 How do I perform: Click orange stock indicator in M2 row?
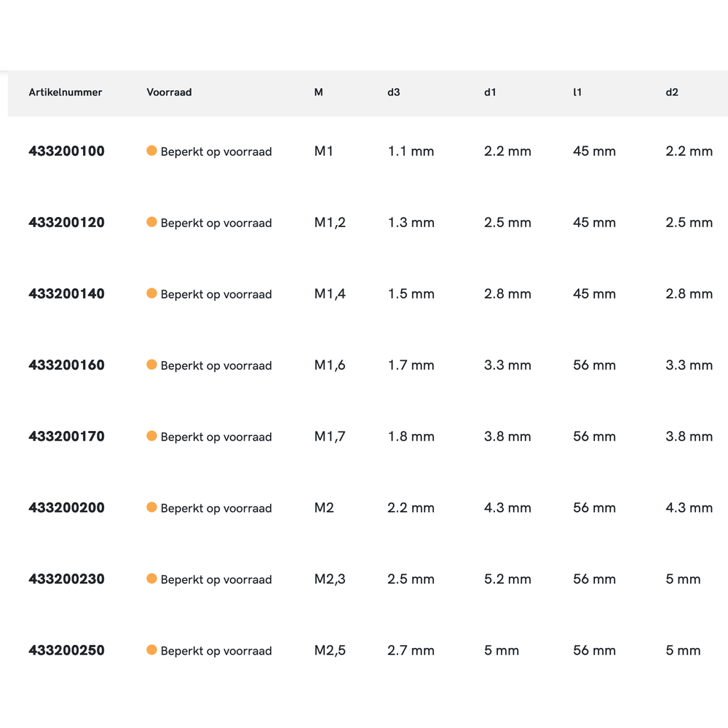click(x=151, y=507)
